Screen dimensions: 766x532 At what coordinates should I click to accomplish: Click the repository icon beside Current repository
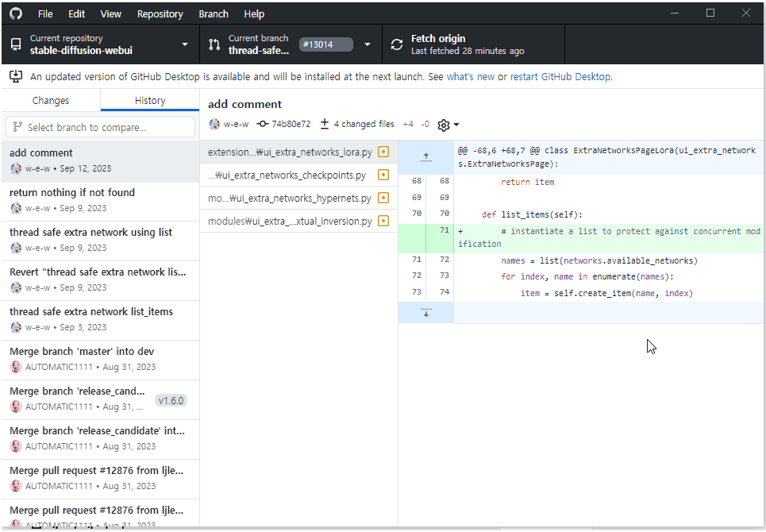16,44
